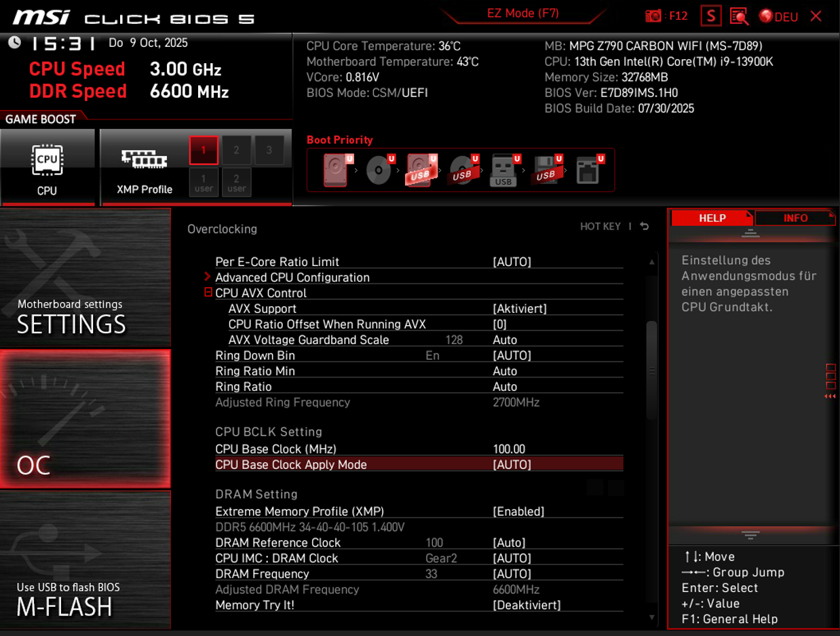Viewport: 840px width, 636px height.
Task: Select the USB hard disk boot icon
Action: pyautogui.click(x=421, y=170)
